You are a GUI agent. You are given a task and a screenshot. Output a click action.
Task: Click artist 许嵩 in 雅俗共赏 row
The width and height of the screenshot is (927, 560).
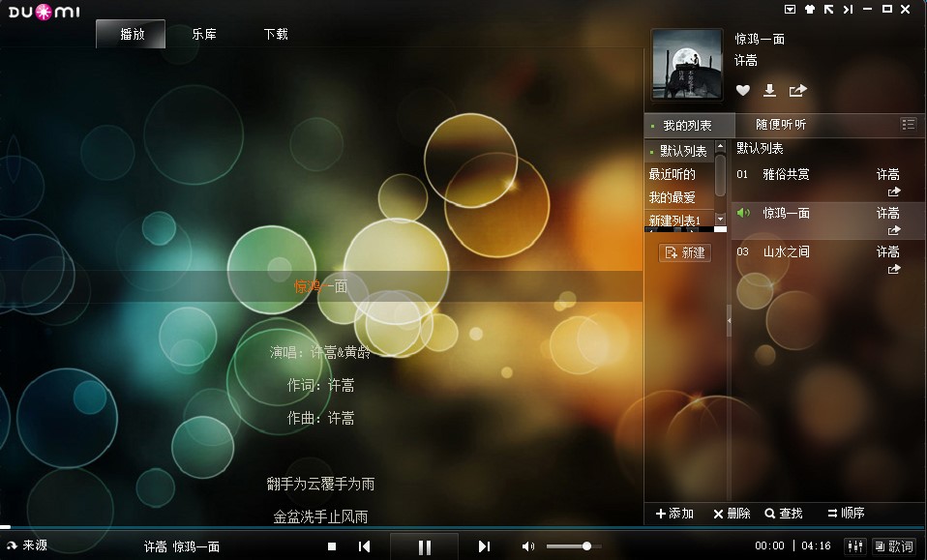887,174
